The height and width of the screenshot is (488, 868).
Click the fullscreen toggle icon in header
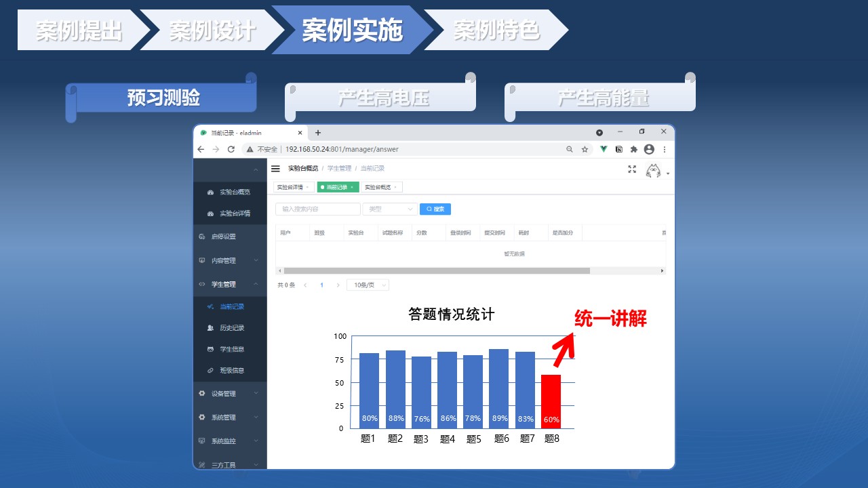pyautogui.click(x=632, y=169)
